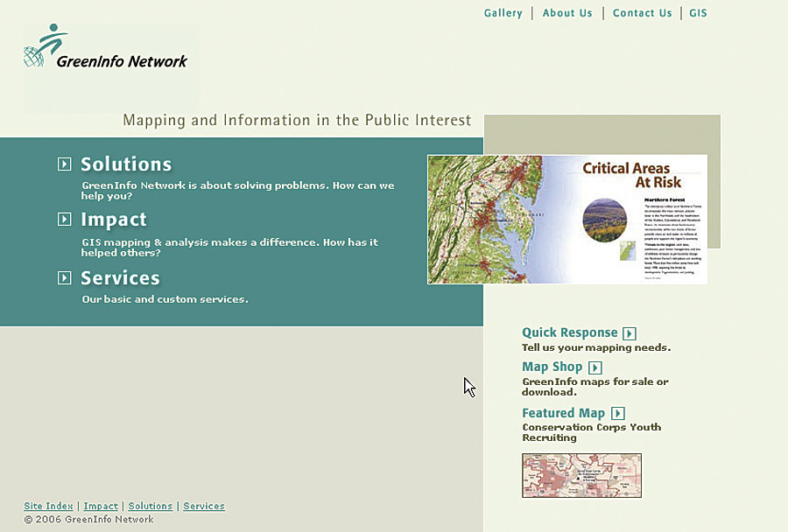Open the Quick Response link
788x532 pixels.
click(570, 332)
